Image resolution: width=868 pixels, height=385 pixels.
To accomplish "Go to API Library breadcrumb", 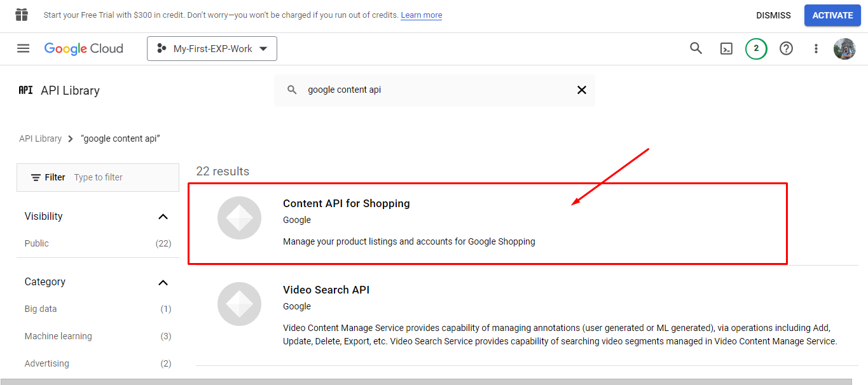I will [40, 138].
